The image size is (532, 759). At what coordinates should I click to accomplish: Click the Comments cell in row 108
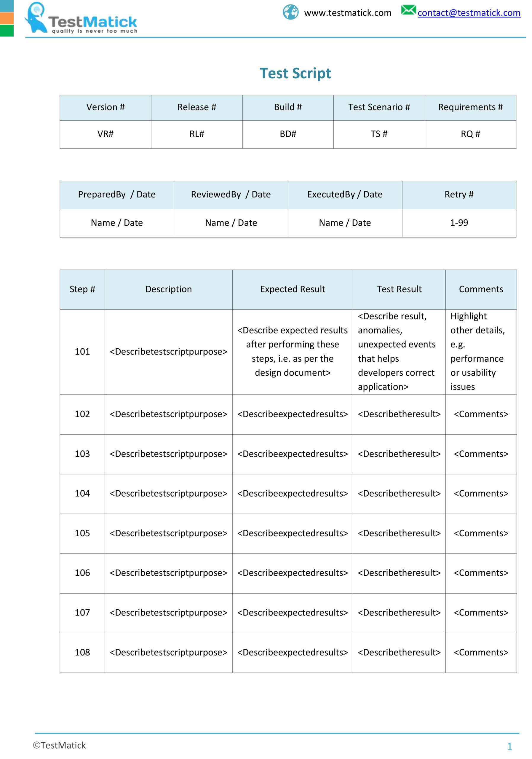point(481,653)
